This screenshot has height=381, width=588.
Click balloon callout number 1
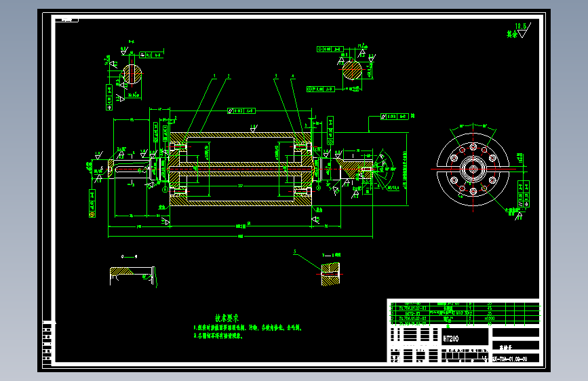coord(214,76)
